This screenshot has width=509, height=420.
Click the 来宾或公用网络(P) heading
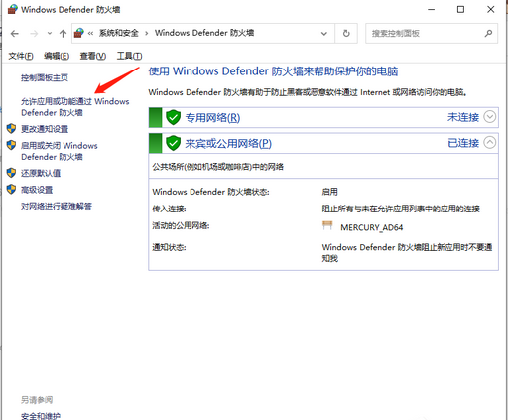point(228,144)
